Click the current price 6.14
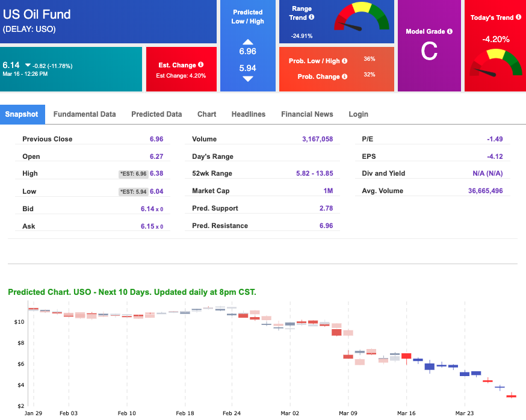 pos(11,65)
